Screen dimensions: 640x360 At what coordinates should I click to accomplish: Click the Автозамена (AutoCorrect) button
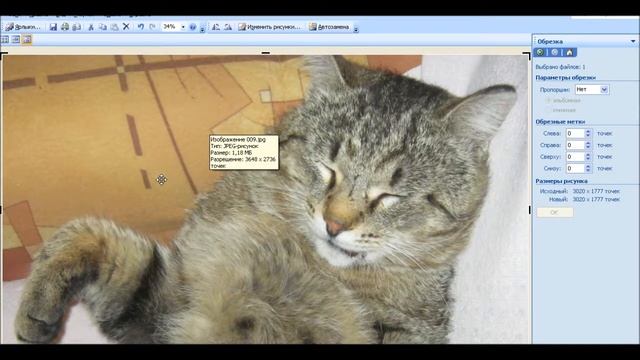pyautogui.click(x=329, y=27)
